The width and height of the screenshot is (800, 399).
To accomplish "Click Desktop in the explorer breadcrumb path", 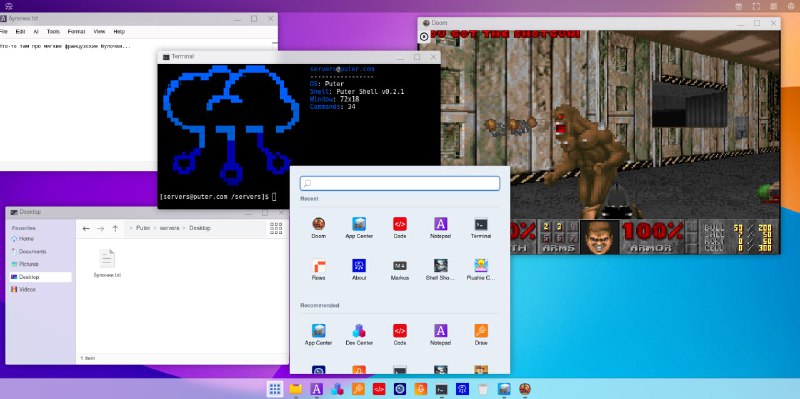I will click(x=199, y=228).
